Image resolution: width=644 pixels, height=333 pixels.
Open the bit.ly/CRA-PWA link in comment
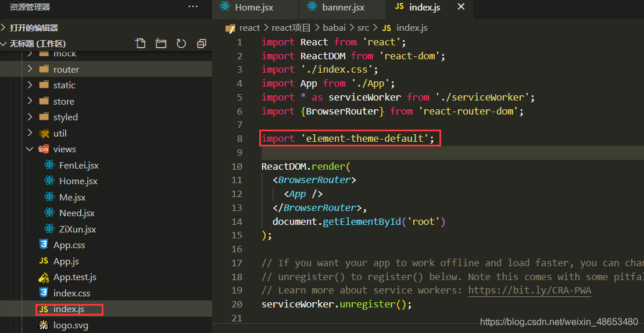(x=529, y=290)
